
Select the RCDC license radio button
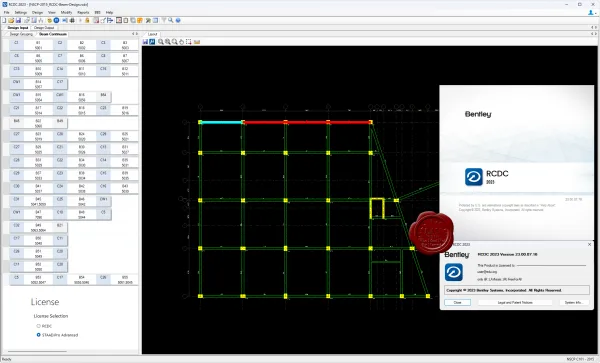[39, 326]
